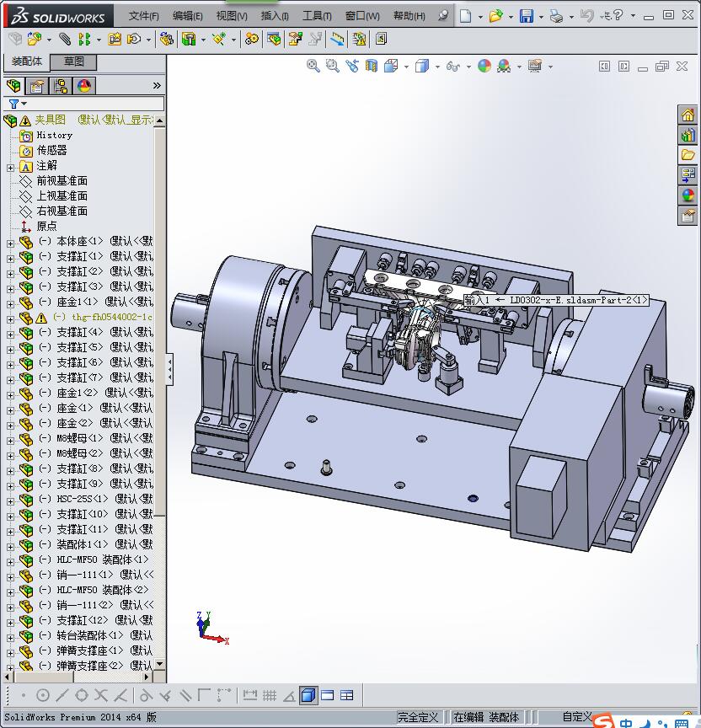Open the ConfigurationManager tab icon
Image resolution: width=701 pixels, height=728 pixels.
[x=61, y=86]
